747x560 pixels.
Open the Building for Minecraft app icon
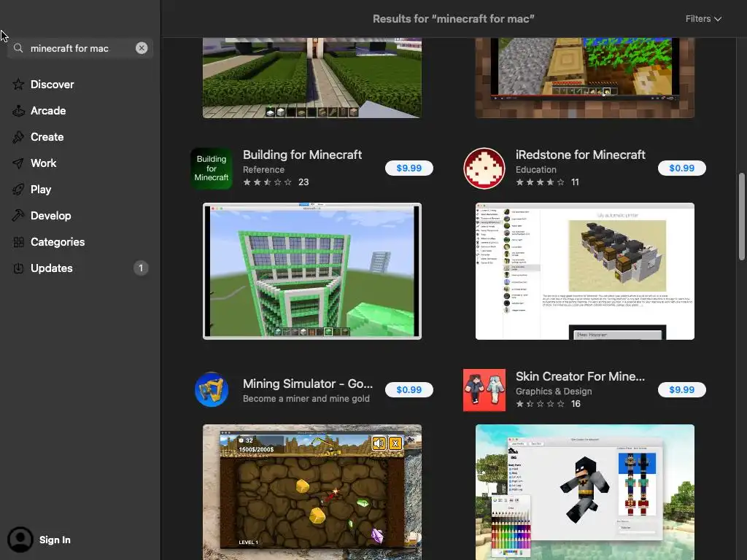click(x=212, y=168)
